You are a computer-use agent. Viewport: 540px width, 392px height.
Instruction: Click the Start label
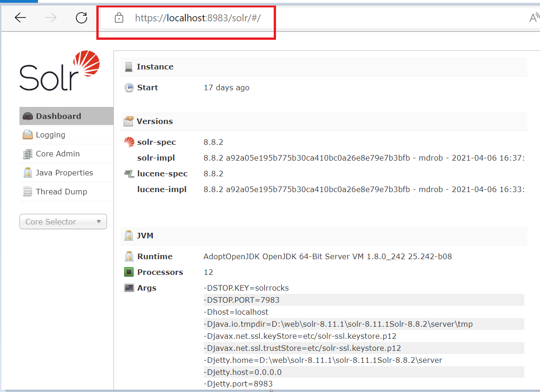click(x=147, y=88)
